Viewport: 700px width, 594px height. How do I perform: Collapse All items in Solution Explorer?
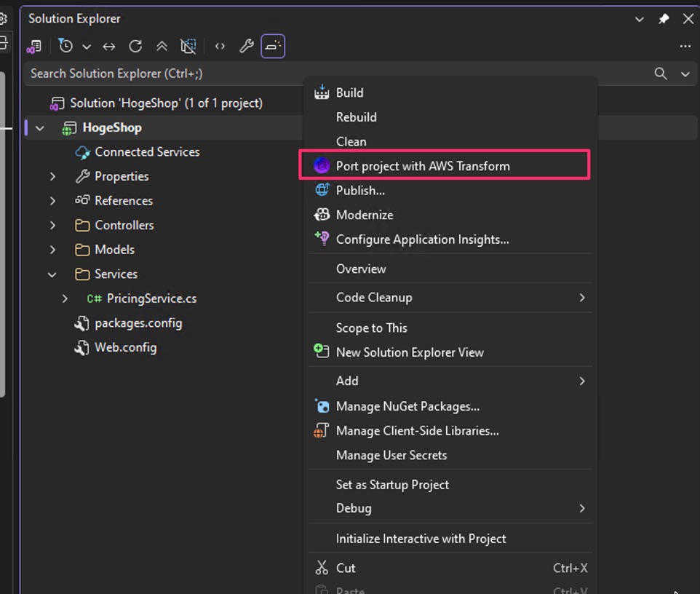coord(162,46)
